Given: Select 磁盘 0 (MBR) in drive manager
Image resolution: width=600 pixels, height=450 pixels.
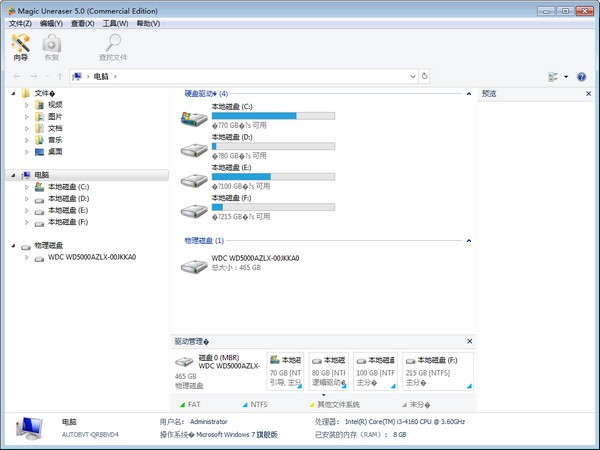Looking at the screenshot, I should [x=218, y=371].
